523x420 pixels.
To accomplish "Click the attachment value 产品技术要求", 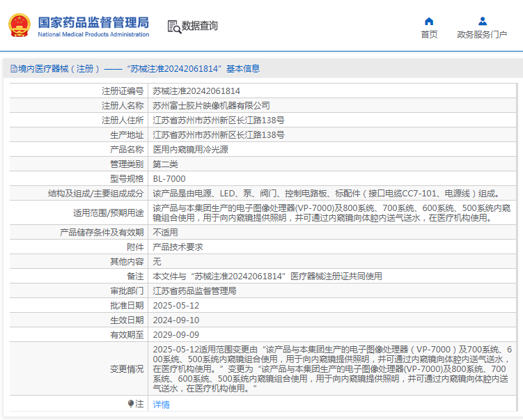I will click(x=178, y=247).
